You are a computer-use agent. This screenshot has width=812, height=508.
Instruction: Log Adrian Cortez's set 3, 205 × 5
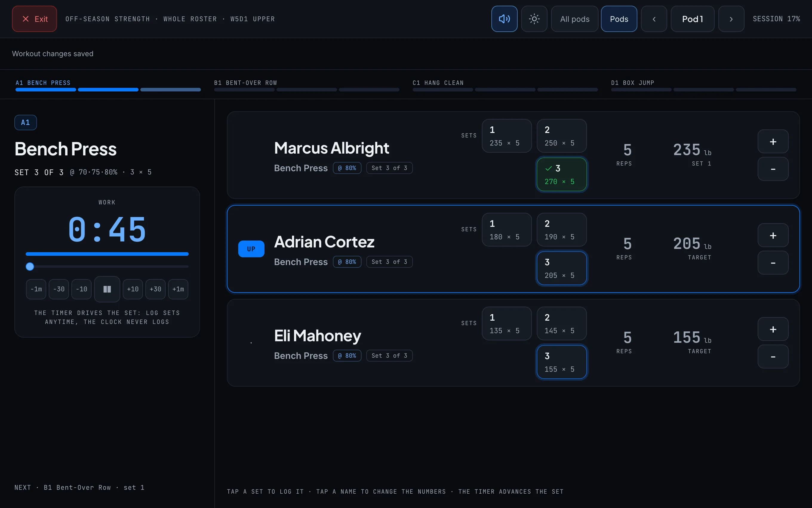[x=562, y=268]
